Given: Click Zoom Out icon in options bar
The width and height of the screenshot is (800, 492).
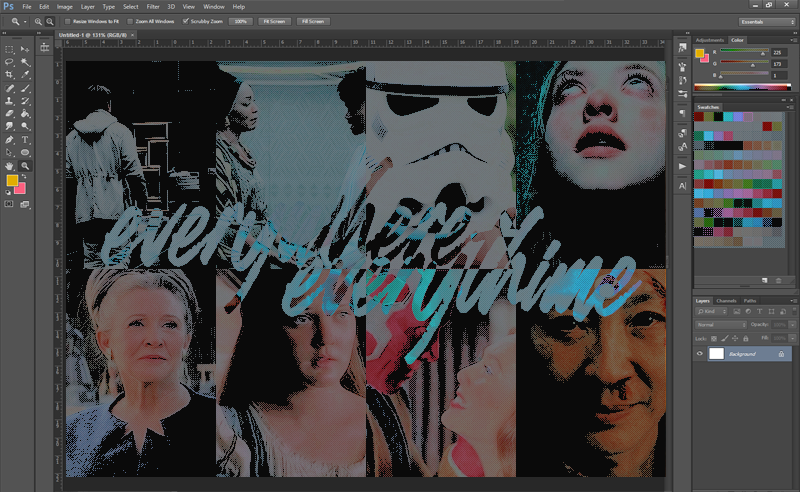Looking at the screenshot, I should point(50,21).
